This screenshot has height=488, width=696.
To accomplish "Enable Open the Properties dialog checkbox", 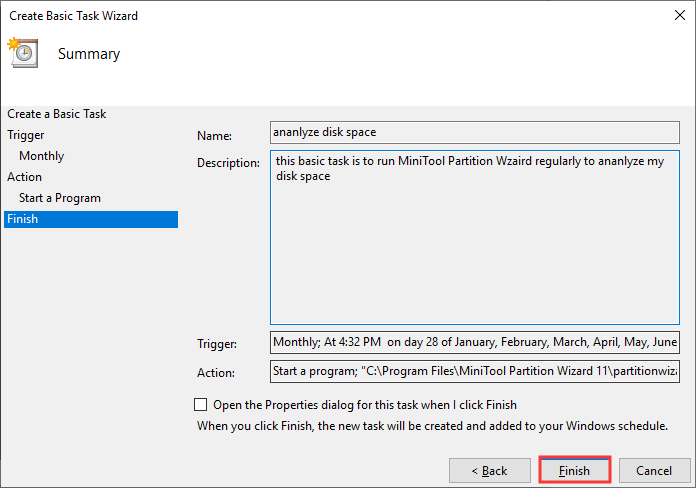I will click(x=201, y=405).
